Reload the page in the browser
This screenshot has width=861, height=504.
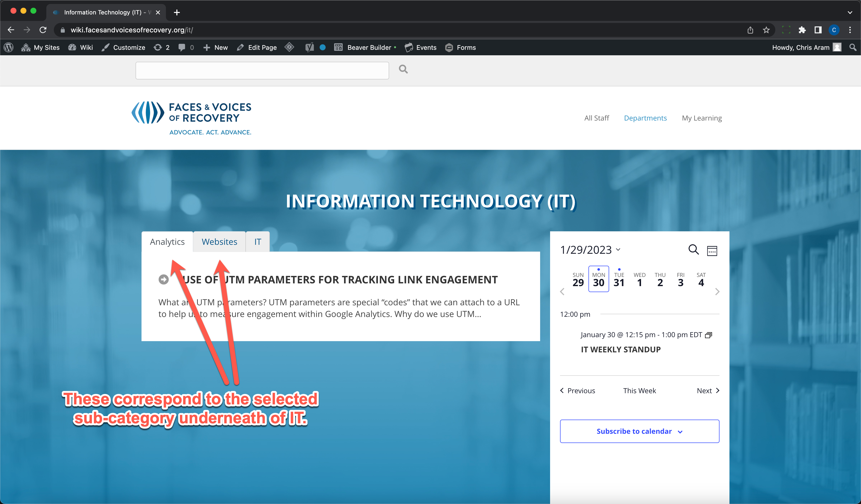[x=43, y=30]
